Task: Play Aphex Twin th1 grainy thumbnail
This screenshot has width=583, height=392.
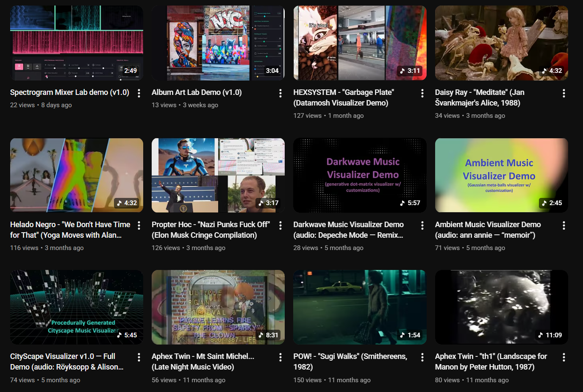Action: (x=502, y=307)
